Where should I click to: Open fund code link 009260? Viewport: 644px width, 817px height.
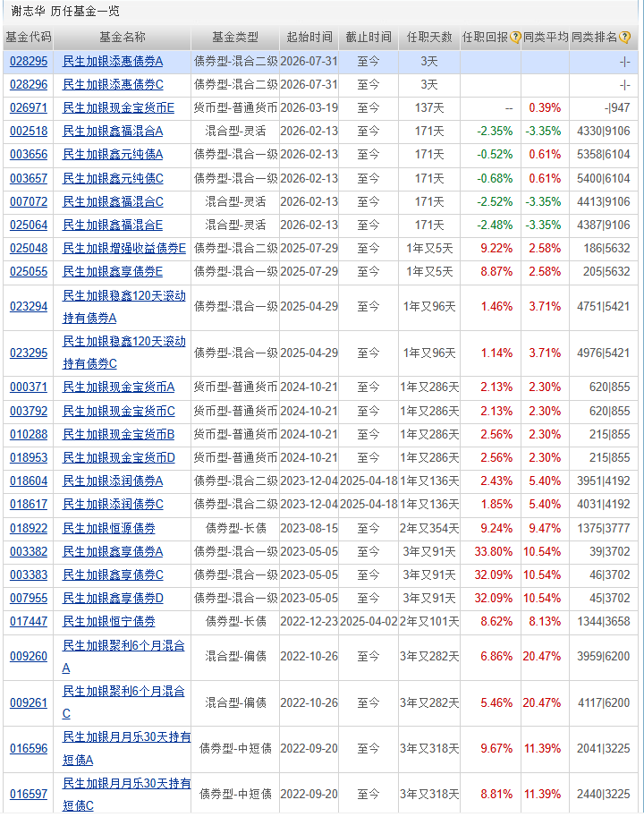(x=29, y=657)
